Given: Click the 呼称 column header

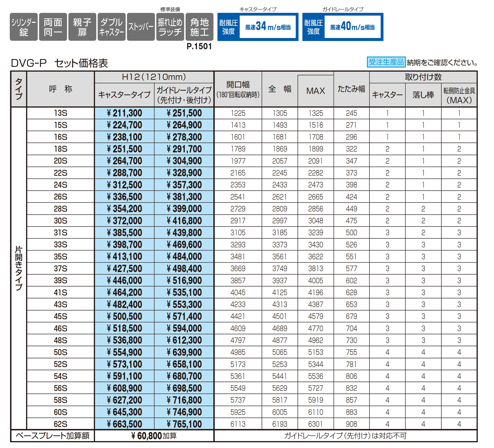Looking at the screenshot, I should pyautogui.click(x=61, y=89).
